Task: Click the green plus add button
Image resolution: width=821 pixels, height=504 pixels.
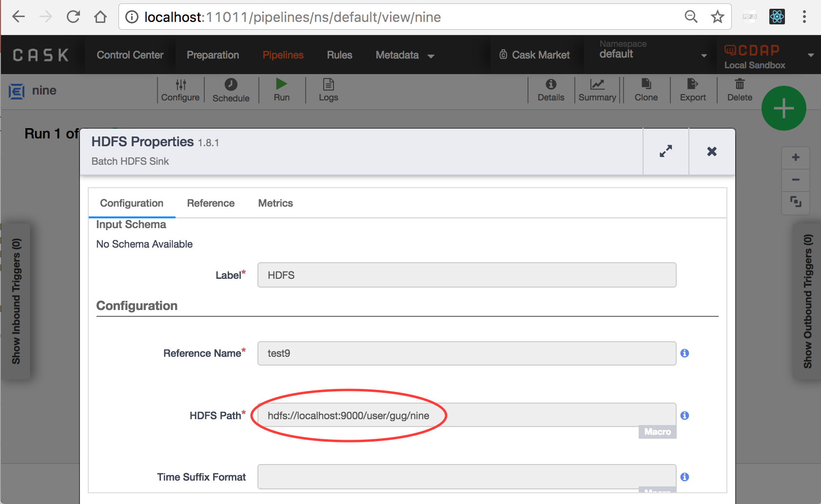Action: click(784, 108)
